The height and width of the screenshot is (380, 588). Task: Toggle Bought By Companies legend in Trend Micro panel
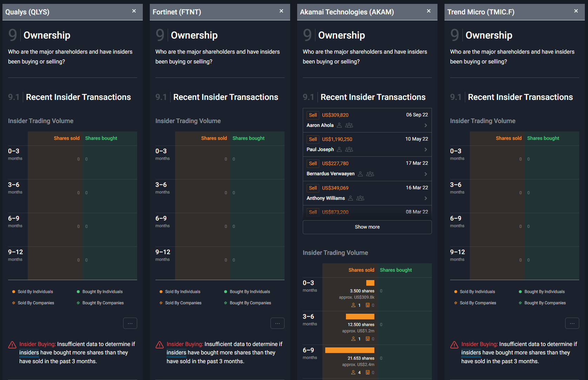(x=542, y=303)
